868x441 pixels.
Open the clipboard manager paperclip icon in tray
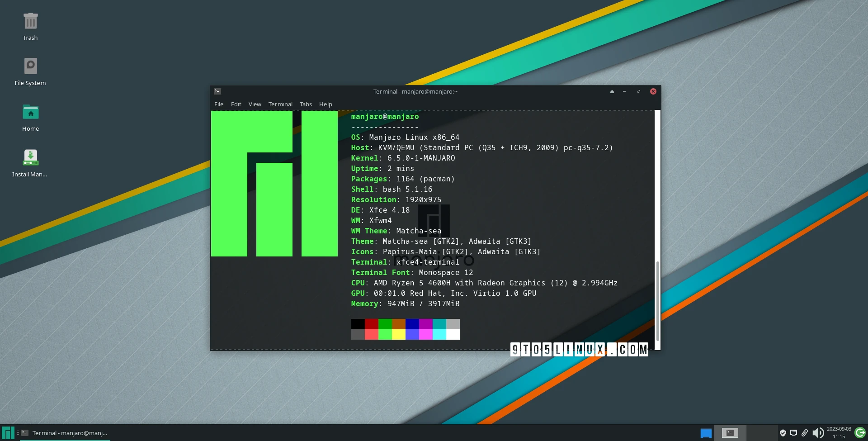[805, 433]
